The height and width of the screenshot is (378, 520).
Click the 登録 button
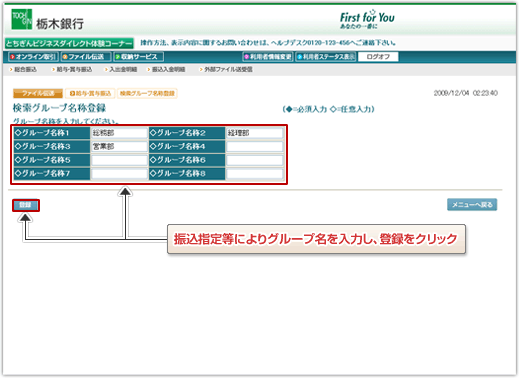[26, 205]
